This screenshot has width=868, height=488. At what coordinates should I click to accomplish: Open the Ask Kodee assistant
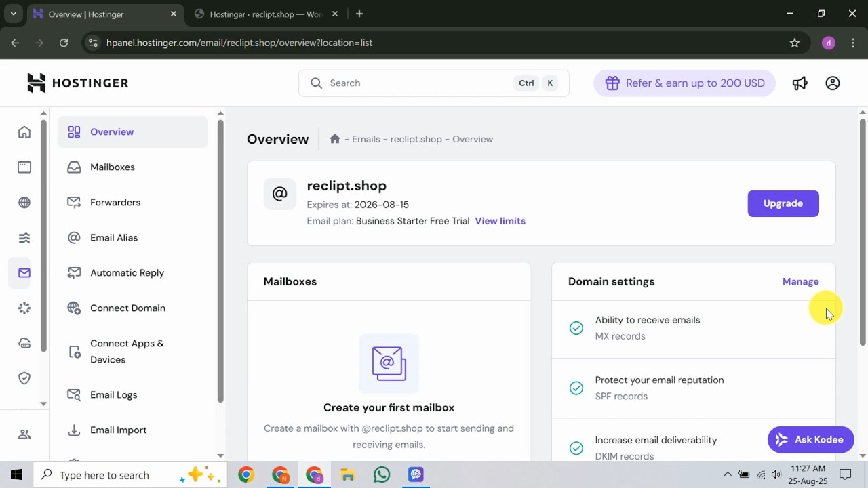(x=810, y=440)
